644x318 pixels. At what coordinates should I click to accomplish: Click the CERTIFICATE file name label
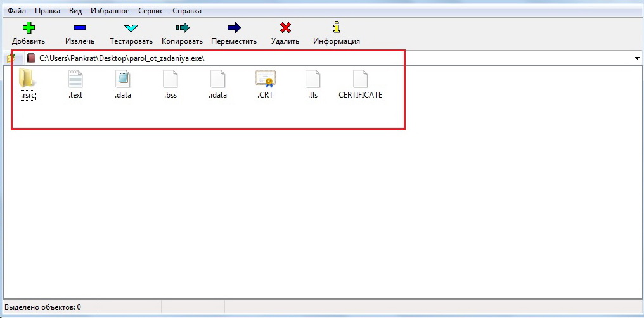click(x=360, y=95)
